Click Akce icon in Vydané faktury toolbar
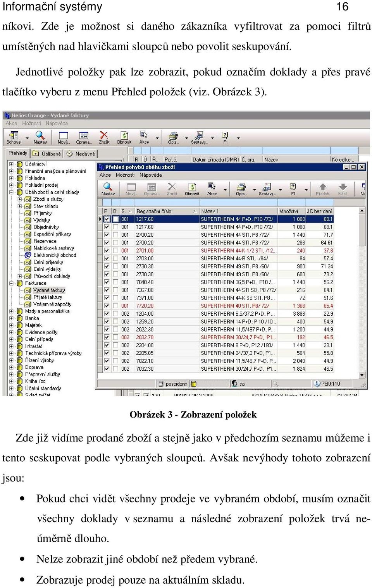This screenshot has height=588, width=372. click(x=144, y=134)
